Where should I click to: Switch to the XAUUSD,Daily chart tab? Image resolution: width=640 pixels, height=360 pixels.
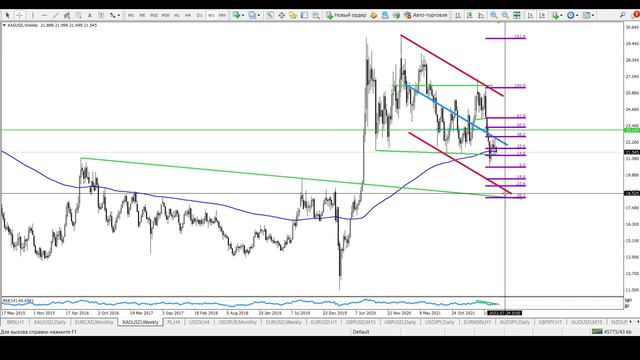(x=50, y=322)
